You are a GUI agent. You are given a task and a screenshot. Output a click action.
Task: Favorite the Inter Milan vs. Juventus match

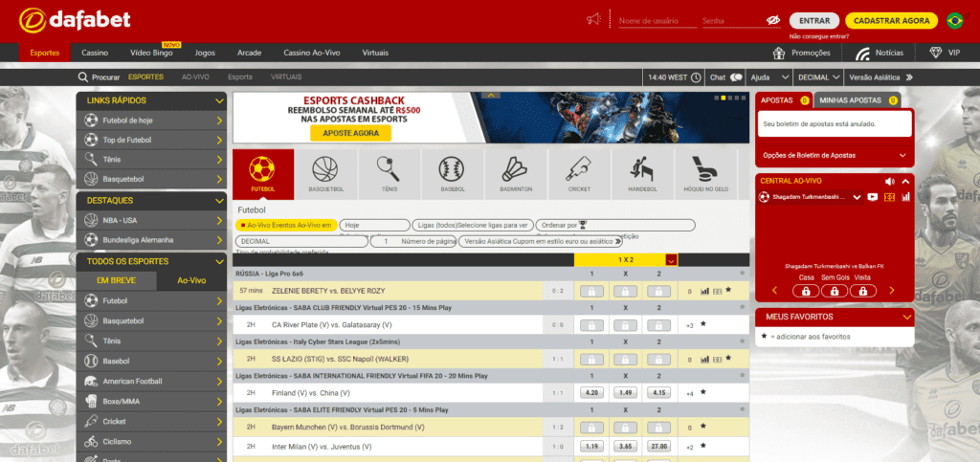[703, 446]
